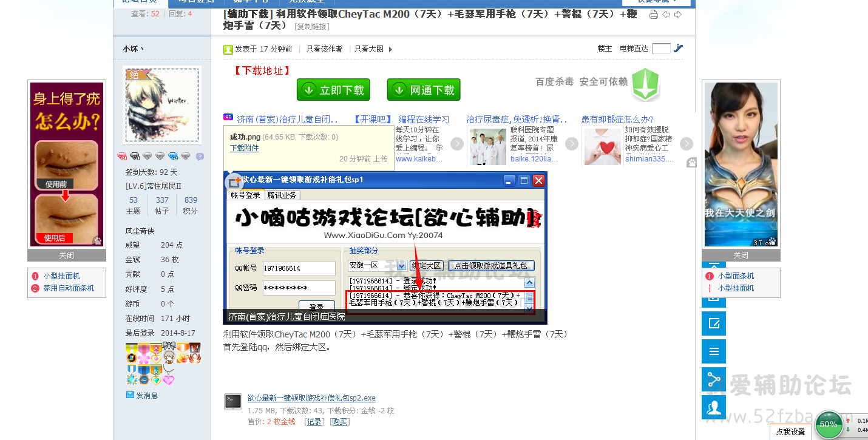Viewport: 868px width, 440px height.
Task: Click the 登录 button in app
Action: click(317, 306)
